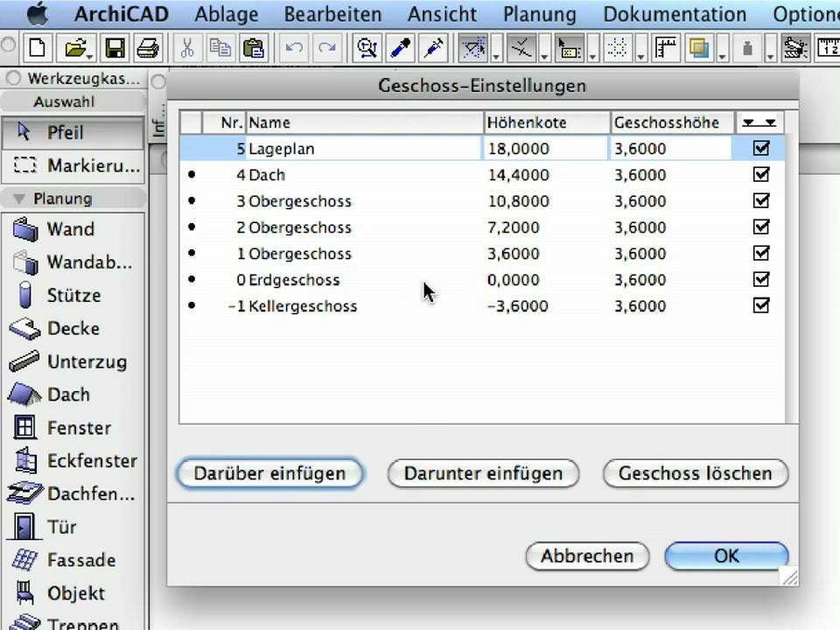The height and width of the screenshot is (630, 840).
Task: Click Abbrechen to cancel the dialog
Action: tap(587, 556)
